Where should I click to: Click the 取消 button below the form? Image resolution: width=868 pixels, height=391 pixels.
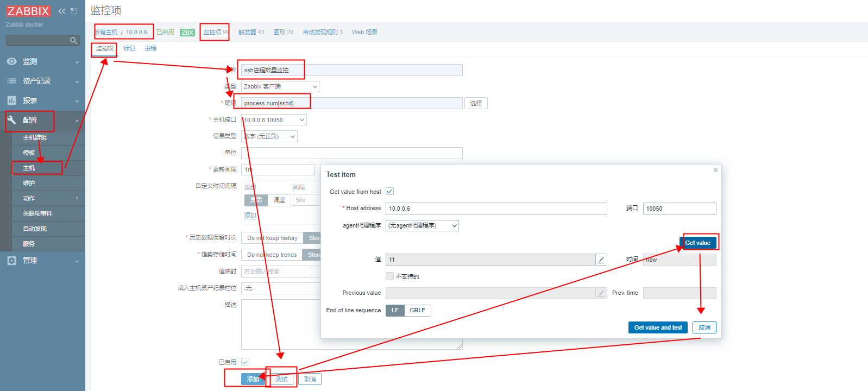310,379
